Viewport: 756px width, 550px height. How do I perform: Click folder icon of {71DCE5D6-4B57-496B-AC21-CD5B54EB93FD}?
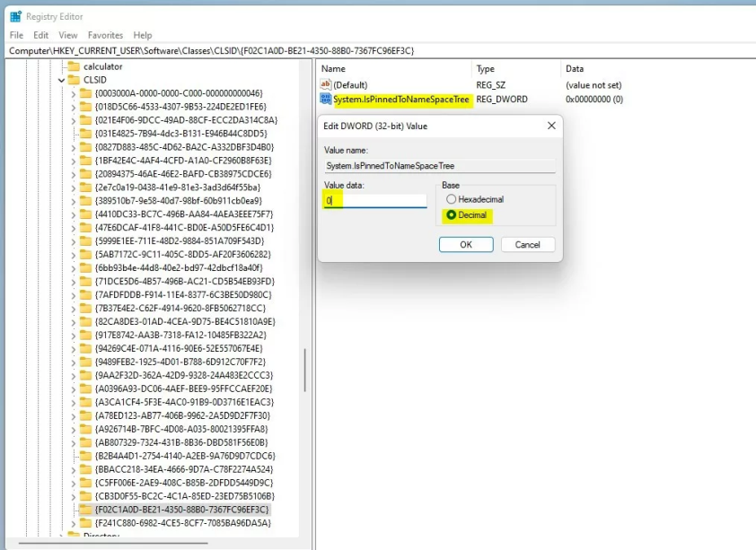85,281
